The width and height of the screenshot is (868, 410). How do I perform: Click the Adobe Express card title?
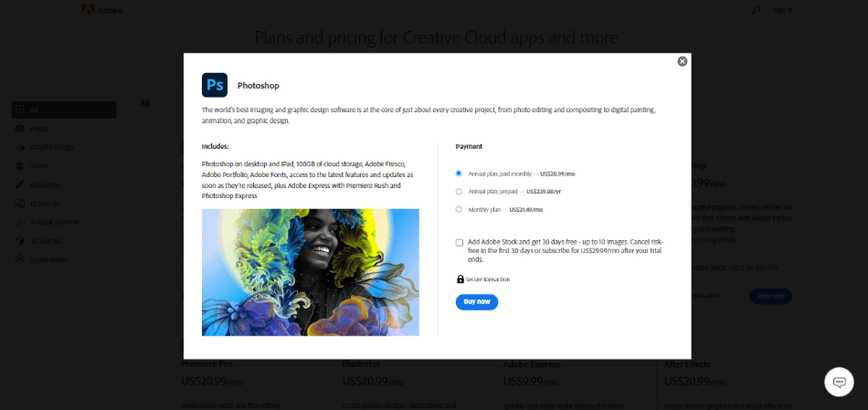pos(532,364)
